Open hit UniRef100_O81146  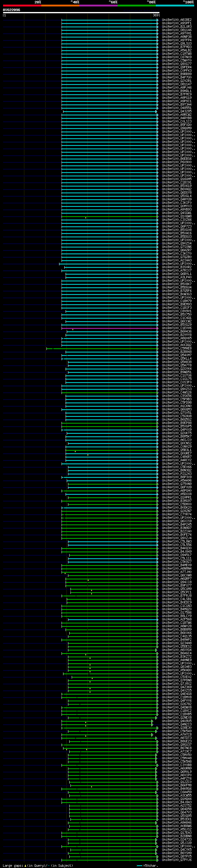click(x=177, y=30)
